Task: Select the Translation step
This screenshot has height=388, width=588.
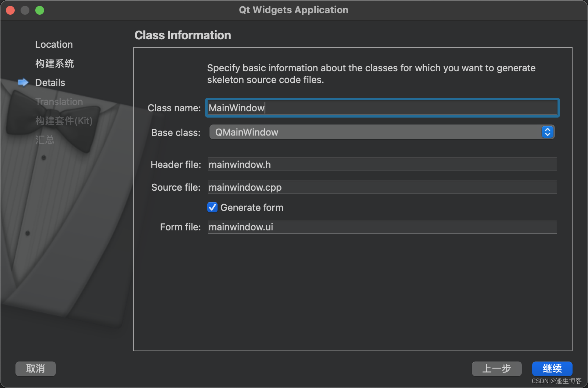Action: (x=59, y=102)
